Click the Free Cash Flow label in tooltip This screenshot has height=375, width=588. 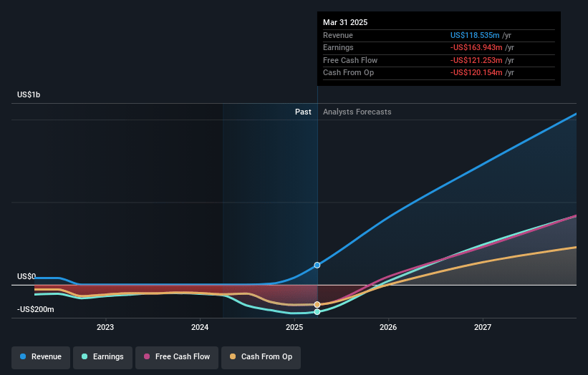pyautogui.click(x=350, y=60)
